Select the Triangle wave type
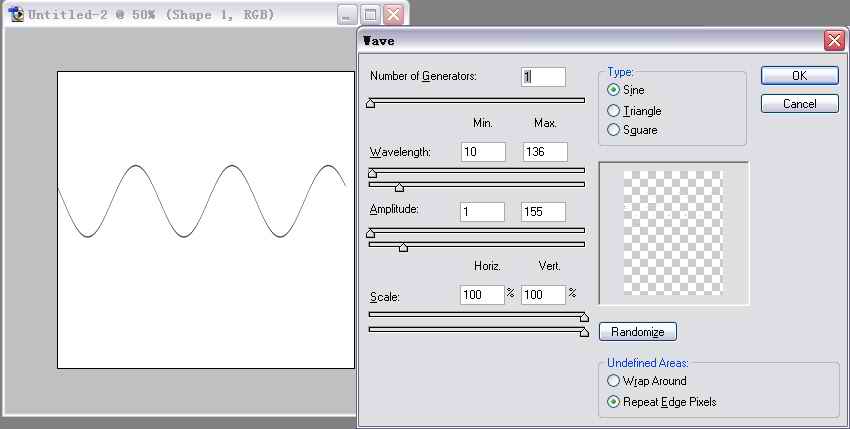 pos(614,111)
